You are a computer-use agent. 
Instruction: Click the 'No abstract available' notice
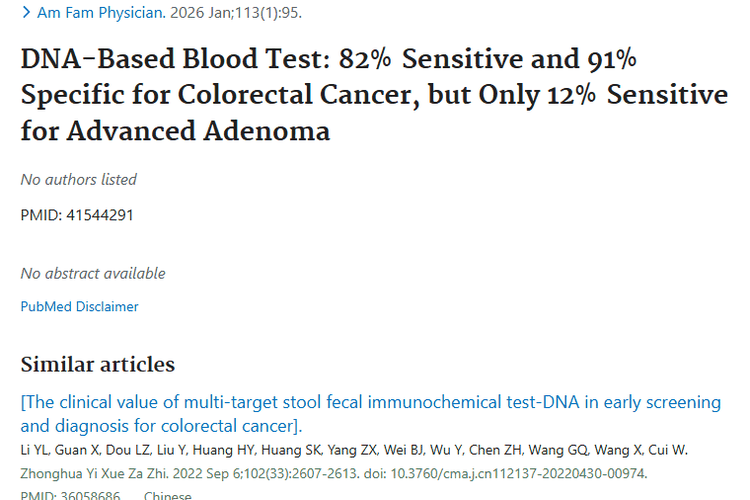tap(93, 273)
